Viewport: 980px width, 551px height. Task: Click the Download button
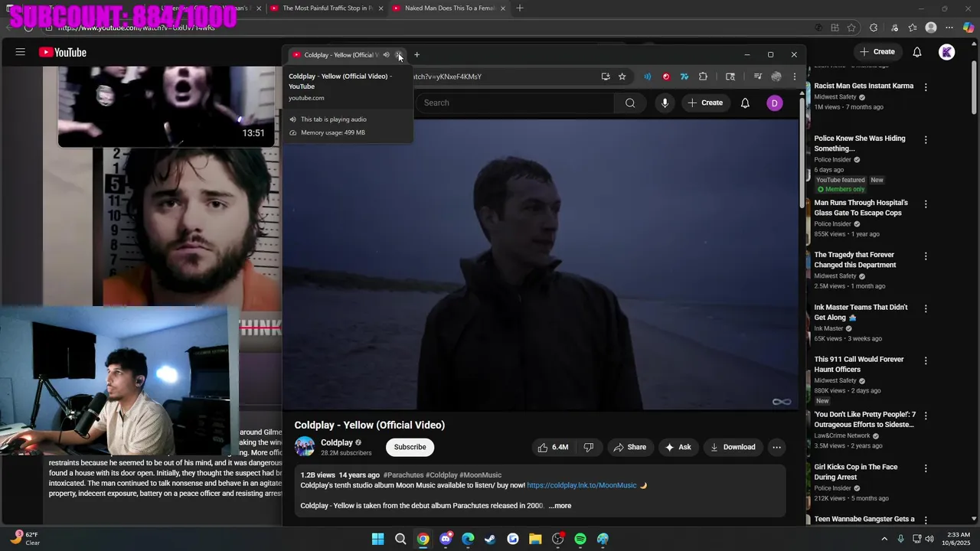click(733, 447)
